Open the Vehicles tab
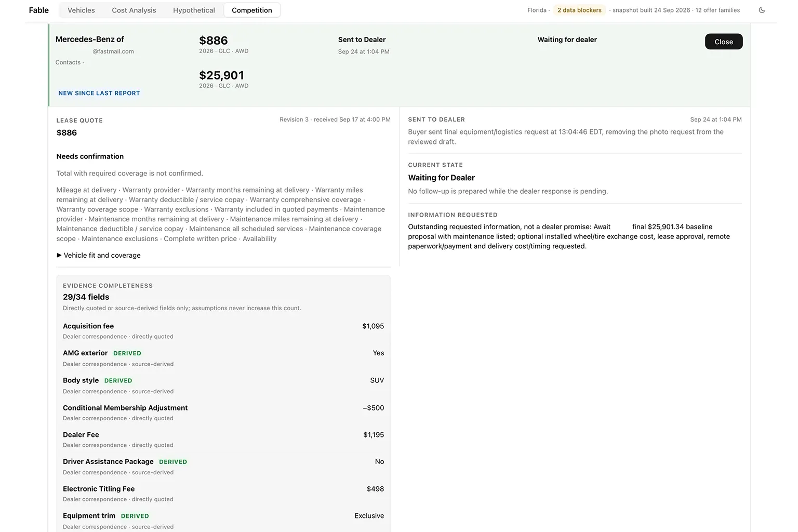 pyautogui.click(x=81, y=10)
